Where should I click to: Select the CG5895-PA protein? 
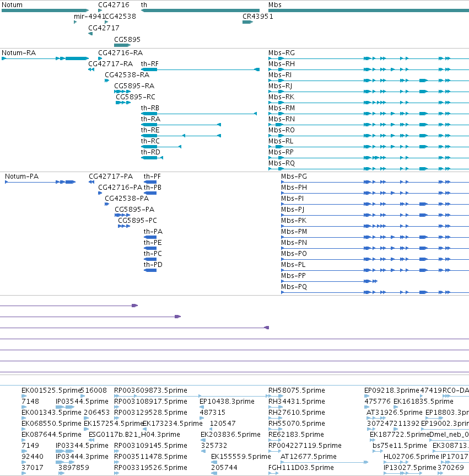(122, 215)
